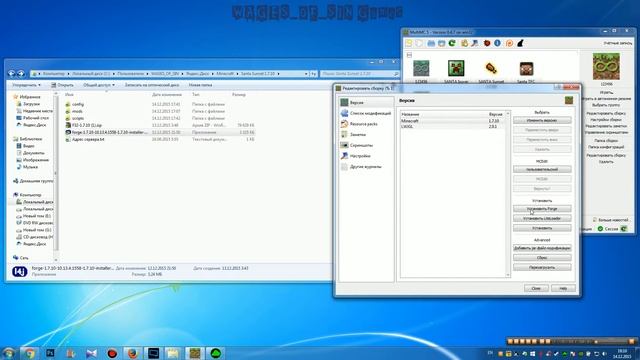Viewport: 640px width, 360px height.
Task: Click Папка сборки in the MultiMC side panel
Action: [606, 140]
